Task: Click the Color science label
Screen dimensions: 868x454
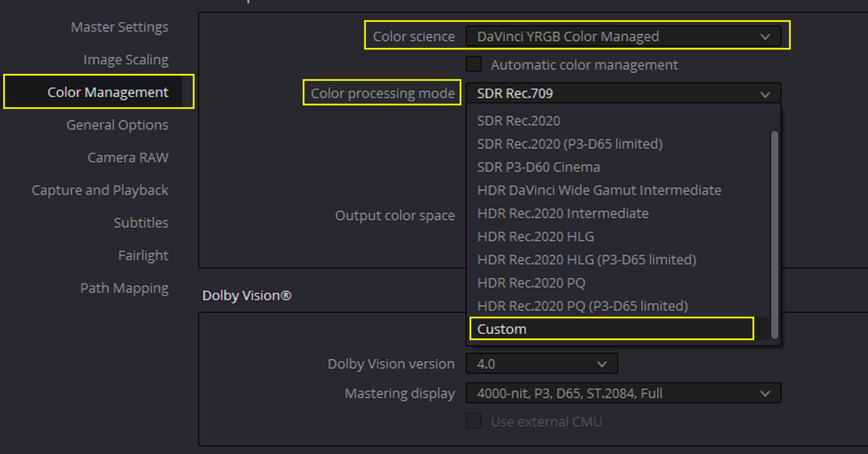Action: (x=414, y=37)
